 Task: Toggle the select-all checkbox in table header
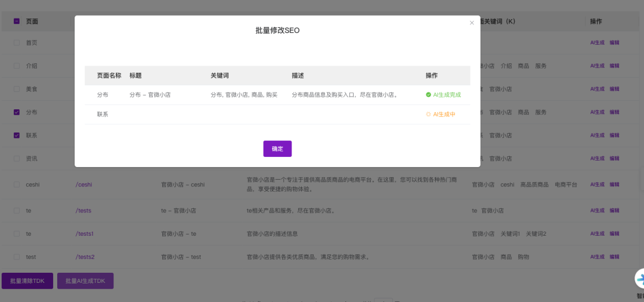17,21
